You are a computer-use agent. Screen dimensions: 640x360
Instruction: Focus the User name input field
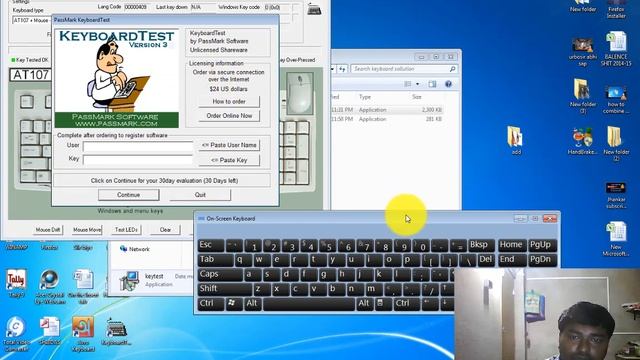pos(138,146)
